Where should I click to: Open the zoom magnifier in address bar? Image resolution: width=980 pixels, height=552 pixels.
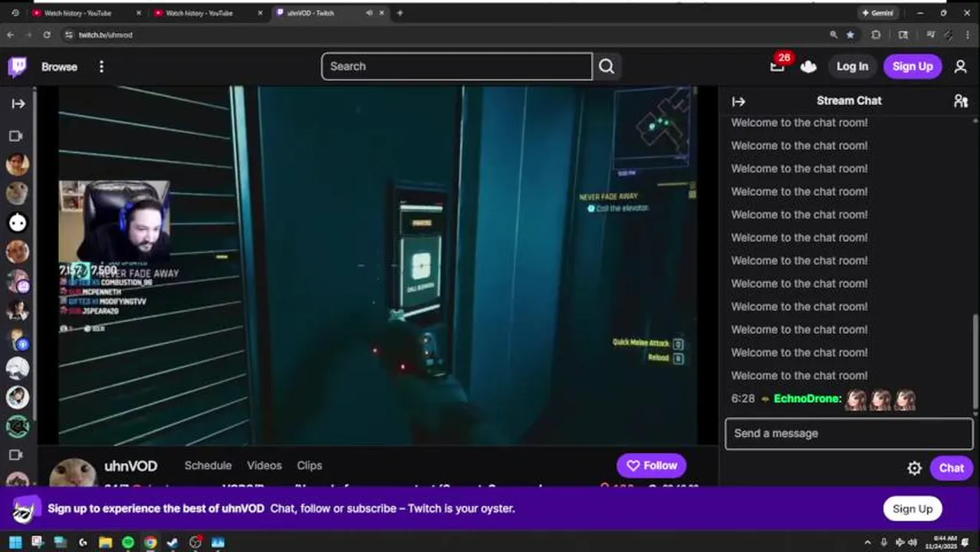[x=834, y=34]
